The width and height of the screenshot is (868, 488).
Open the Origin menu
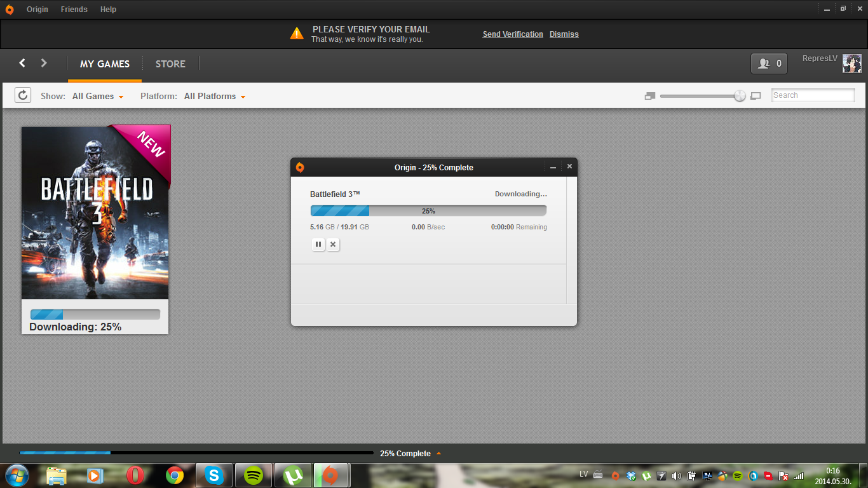point(37,10)
